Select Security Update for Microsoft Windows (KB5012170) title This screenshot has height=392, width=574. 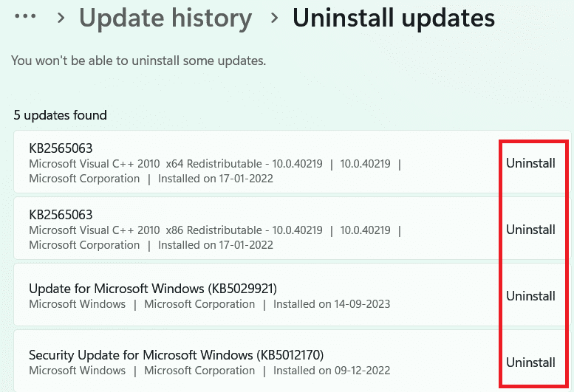pyautogui.click(x=176, y=354)
